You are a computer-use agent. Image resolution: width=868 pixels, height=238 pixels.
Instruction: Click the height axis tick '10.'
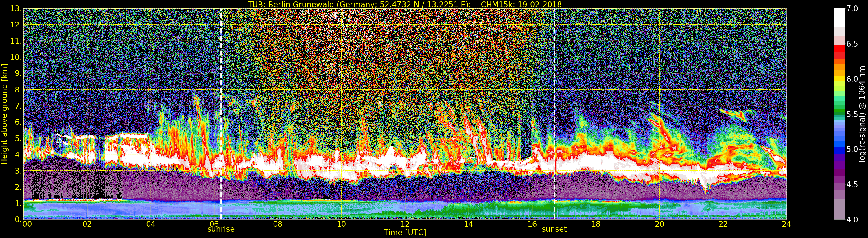click(16, 57)
